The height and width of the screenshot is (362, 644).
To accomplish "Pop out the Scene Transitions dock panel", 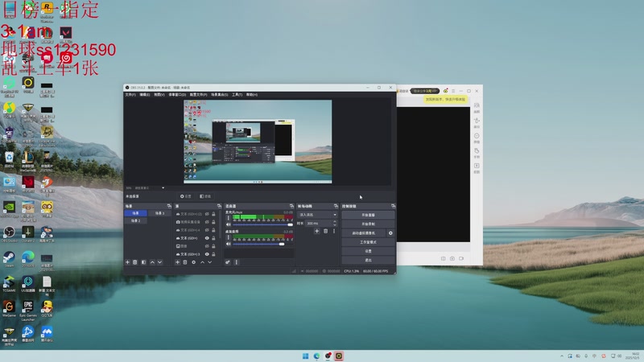I will coord(336,206).
